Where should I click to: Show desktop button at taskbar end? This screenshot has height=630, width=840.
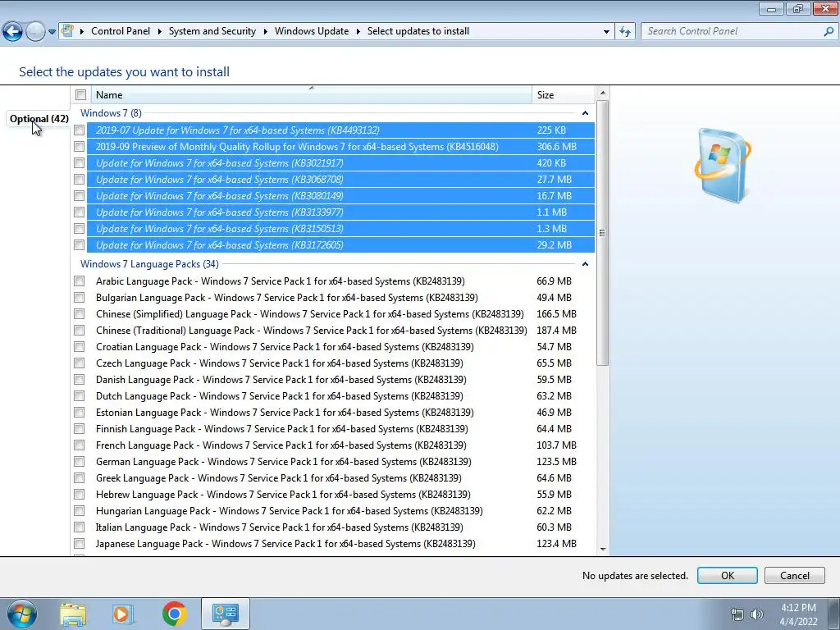point(833,614)
